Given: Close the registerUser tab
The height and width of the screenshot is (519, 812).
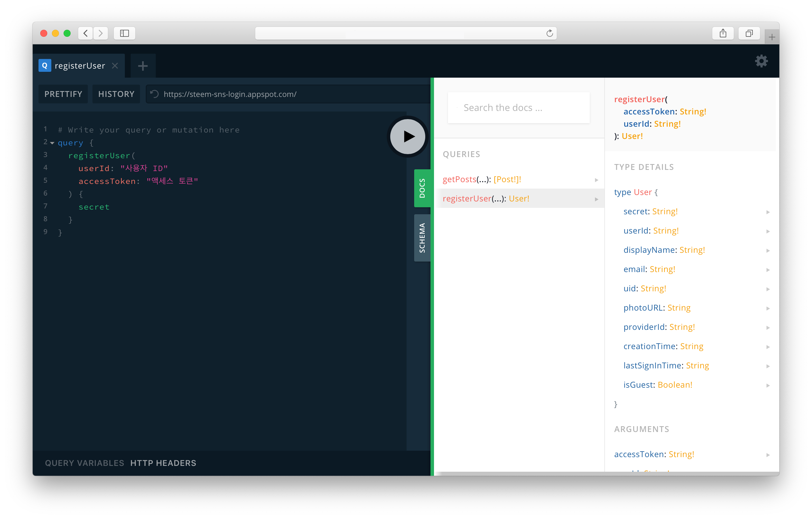Looking at the screenshot, I should point(115,66).
